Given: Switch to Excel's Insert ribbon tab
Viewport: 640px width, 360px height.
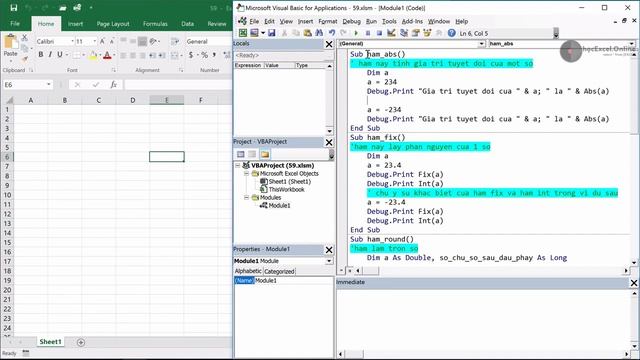Looking at the screenshot, I should pyautogui.click(x=75, y=24).
